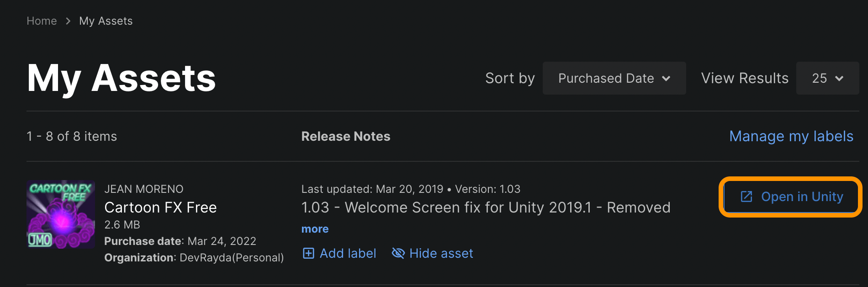This screenshot has height=287, width=868.
Task: Open Manage my labels
Action: pyautogui.click(x=791, y=136)
